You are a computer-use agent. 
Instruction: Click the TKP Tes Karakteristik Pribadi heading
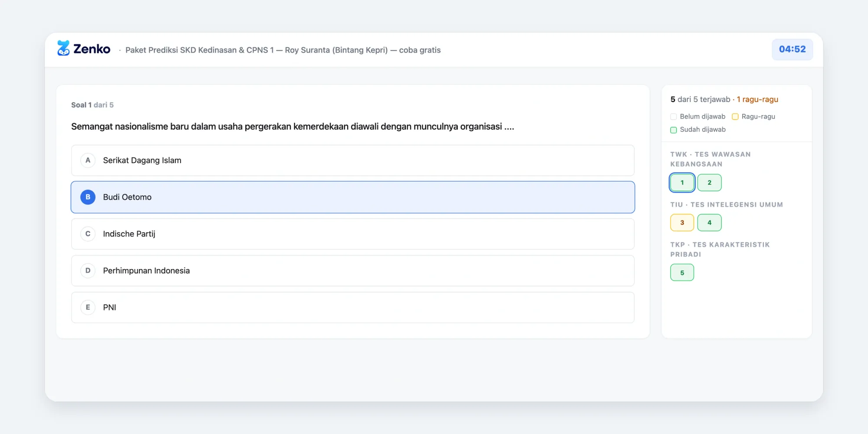pos(720,250)
